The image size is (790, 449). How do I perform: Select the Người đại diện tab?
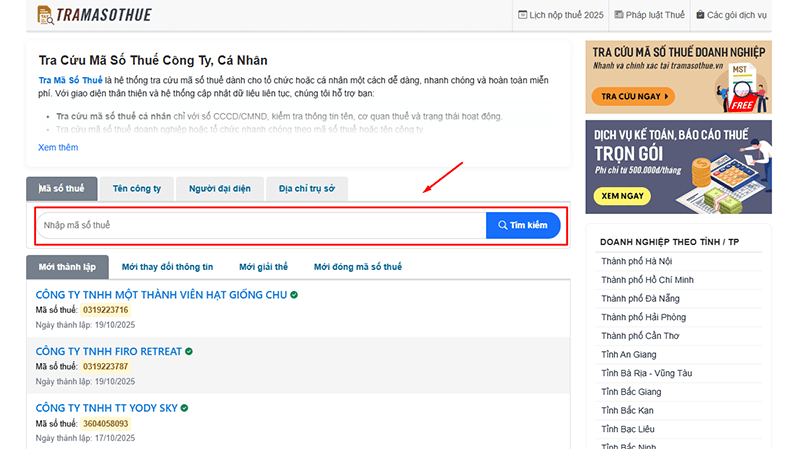[219, 188]
